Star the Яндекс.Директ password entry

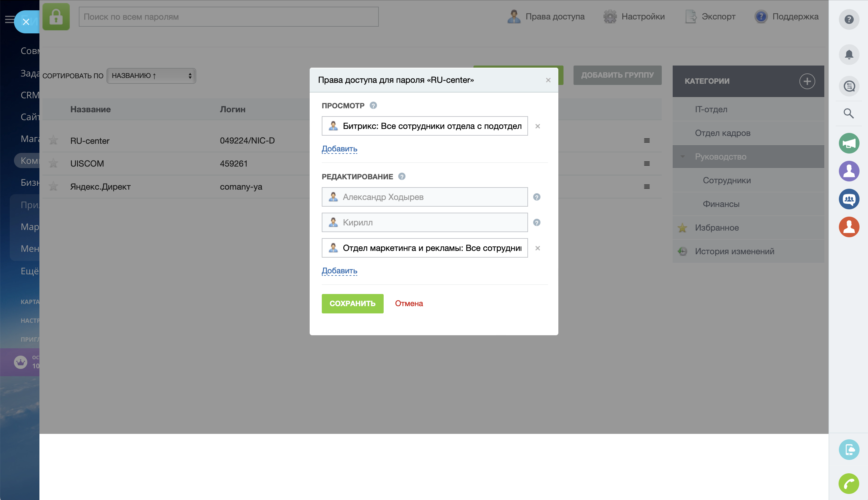coord(53,187)
